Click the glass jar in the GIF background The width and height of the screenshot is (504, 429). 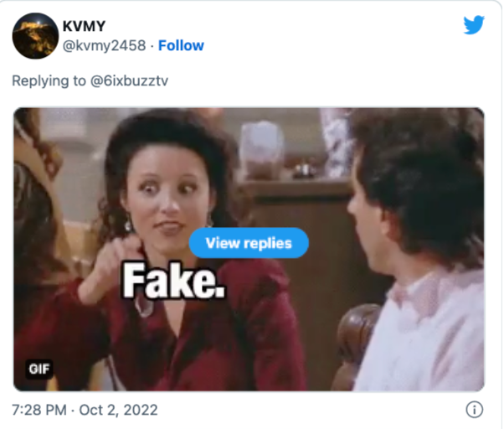[262, 149]
